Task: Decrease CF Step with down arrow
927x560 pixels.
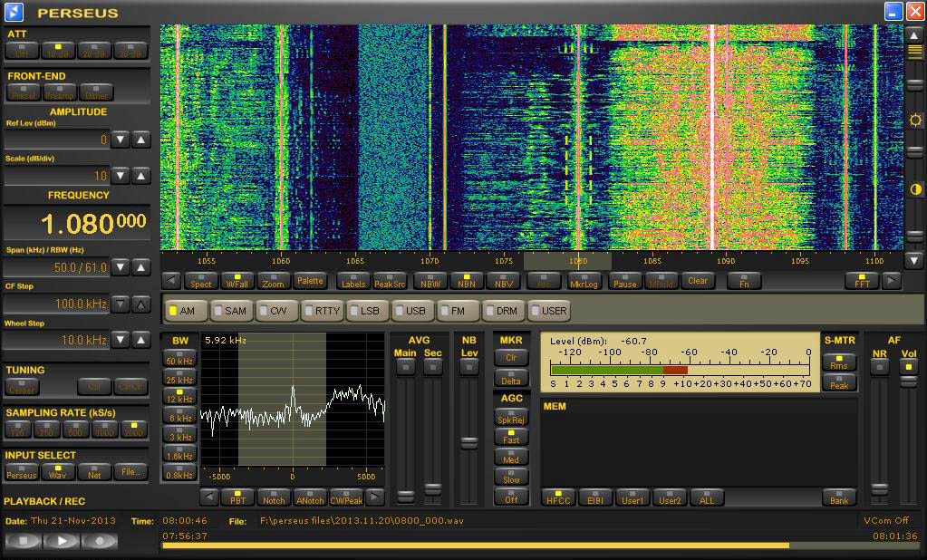Action: click(x=121, y=304)
